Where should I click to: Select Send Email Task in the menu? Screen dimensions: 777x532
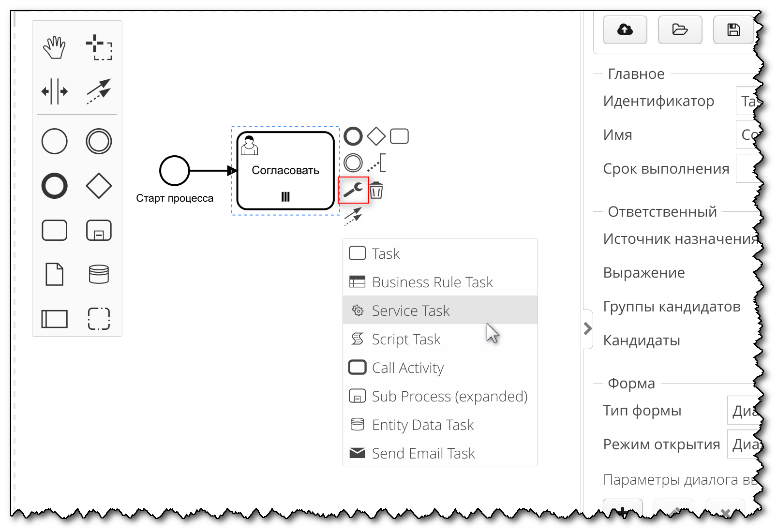[x=423, y=453]
